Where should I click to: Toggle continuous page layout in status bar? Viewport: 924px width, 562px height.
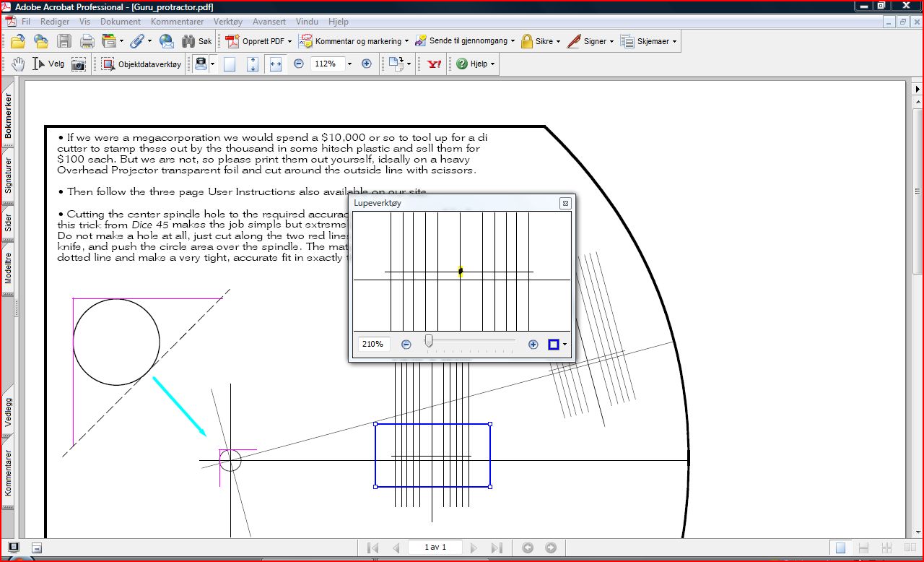coord(863,548)
